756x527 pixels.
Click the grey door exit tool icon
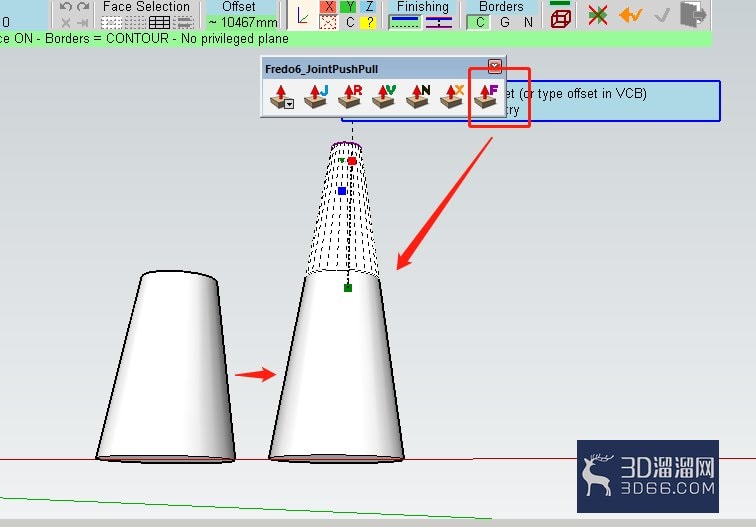692,14
